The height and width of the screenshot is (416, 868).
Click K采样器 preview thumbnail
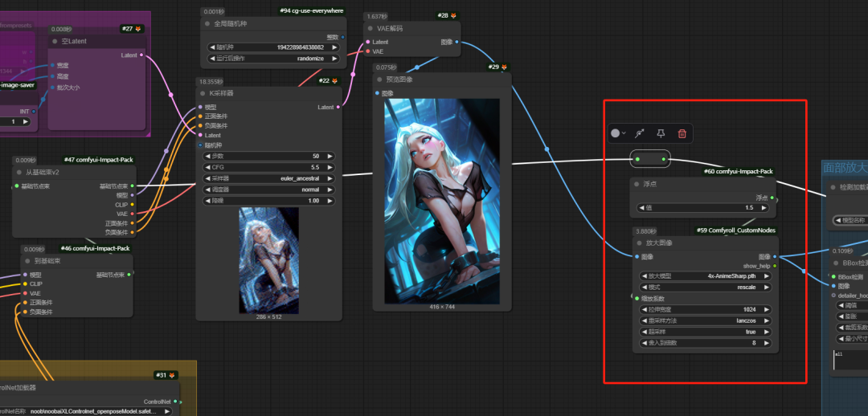(269, 260)
